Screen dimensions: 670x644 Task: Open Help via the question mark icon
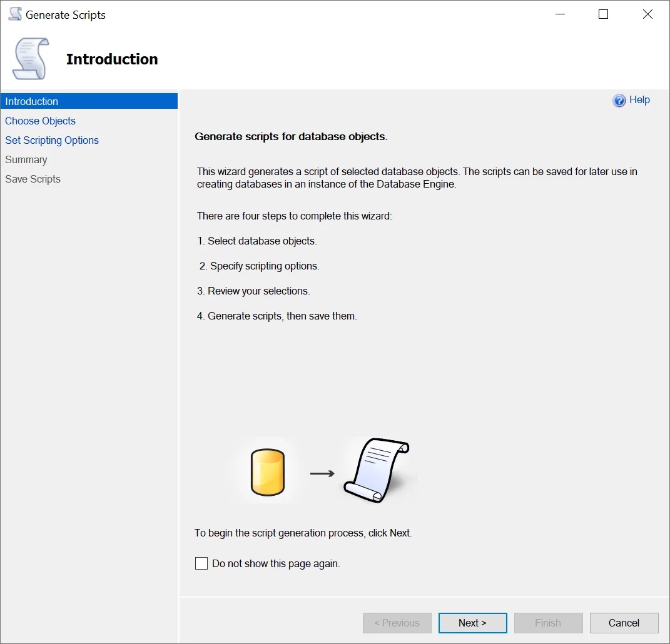point(618,100)
